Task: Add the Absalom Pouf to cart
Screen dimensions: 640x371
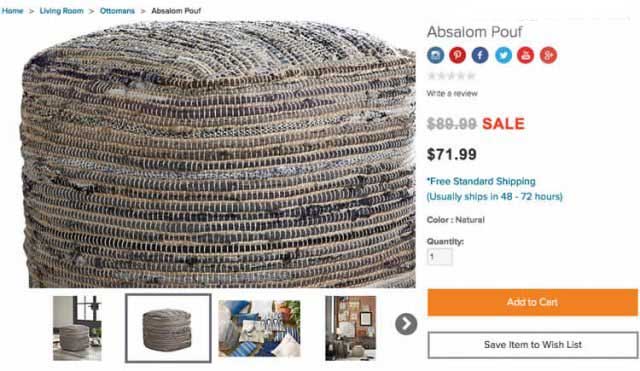Action: click(x=533, y=302)
